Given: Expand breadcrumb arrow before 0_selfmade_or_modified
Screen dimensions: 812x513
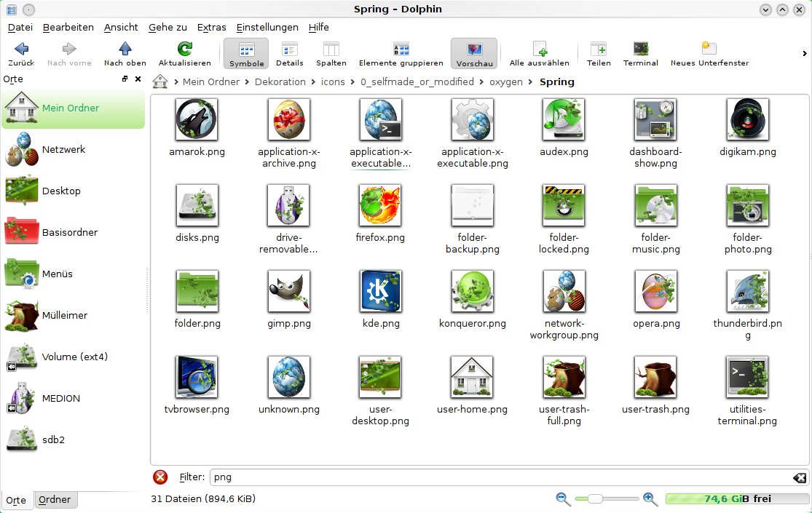Looking at the screenshot, I should click(x=352, y=81).
